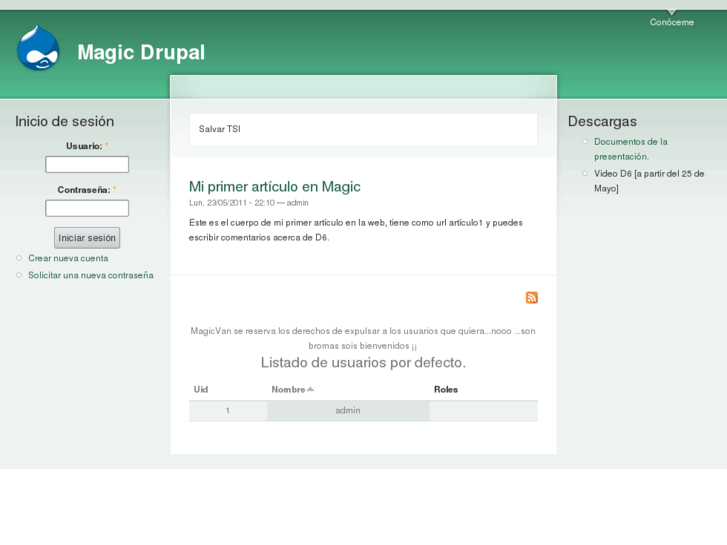
Task: Open the Magic Drupal site title
Action: coord(141,53)
